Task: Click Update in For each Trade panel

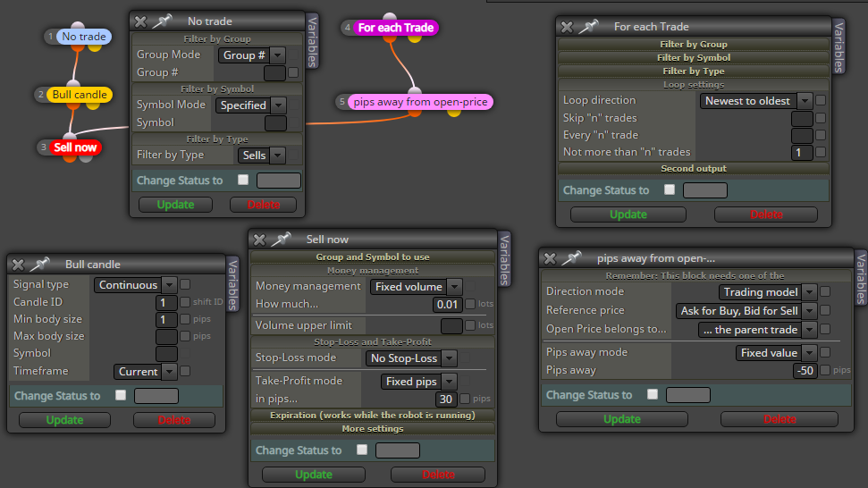Action: coord(628,215)
